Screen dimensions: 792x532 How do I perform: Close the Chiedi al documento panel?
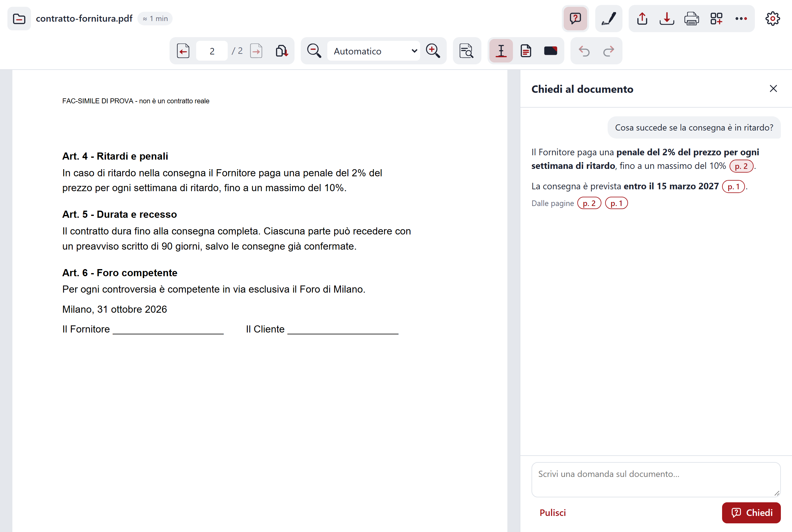tap(773, 88)
